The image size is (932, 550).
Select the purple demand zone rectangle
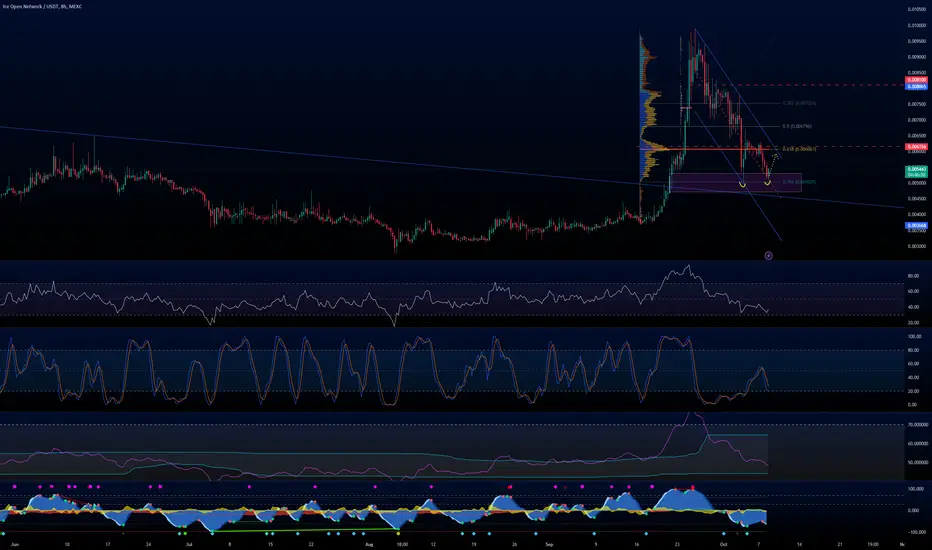(736, 183)
